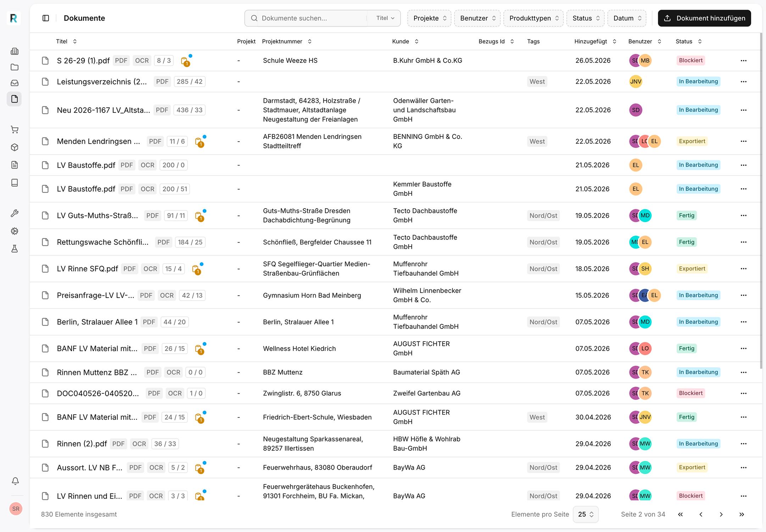Sort table by Status column header

[689, 41]
